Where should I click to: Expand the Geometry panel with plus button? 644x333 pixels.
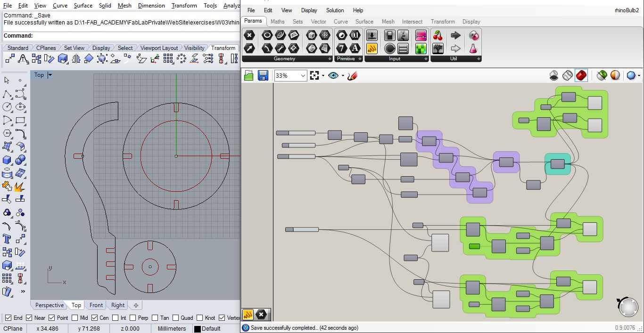(x=330, y=59)
